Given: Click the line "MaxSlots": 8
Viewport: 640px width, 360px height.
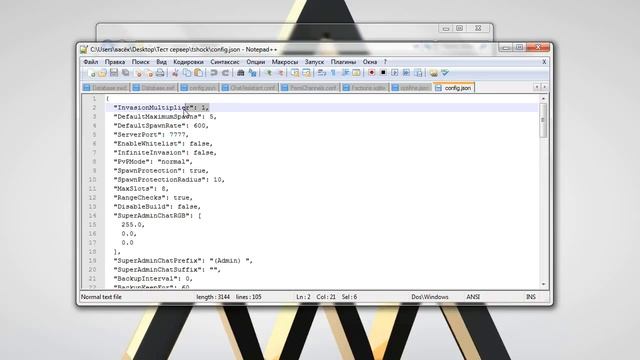Looking at the screenshot, I should point(141,189).
